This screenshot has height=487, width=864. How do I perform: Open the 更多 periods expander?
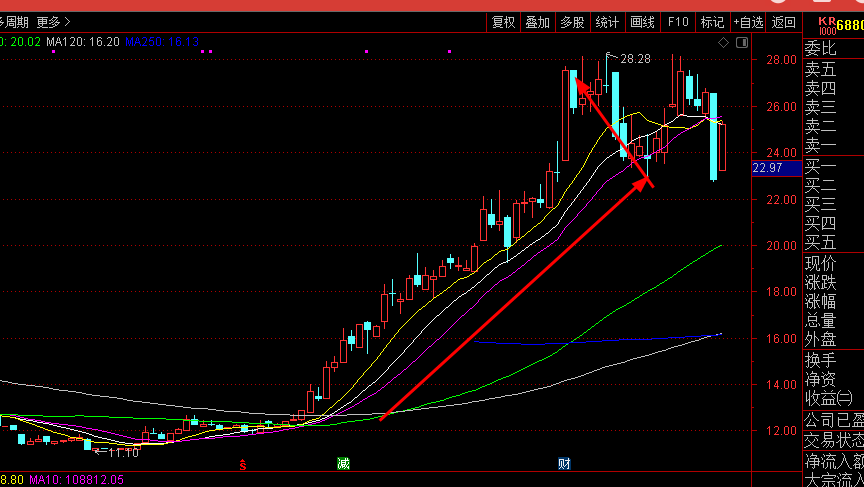click(53, 22)
